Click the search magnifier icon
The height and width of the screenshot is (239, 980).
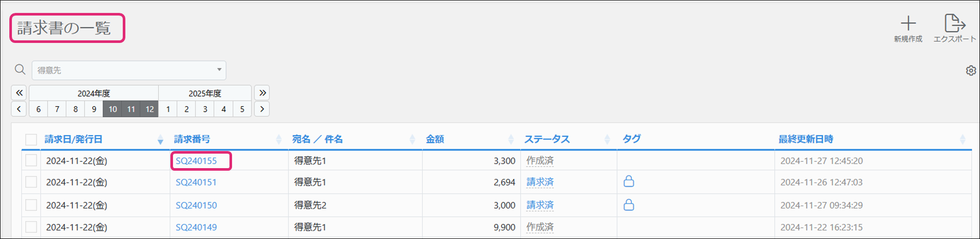coord(20,70)
